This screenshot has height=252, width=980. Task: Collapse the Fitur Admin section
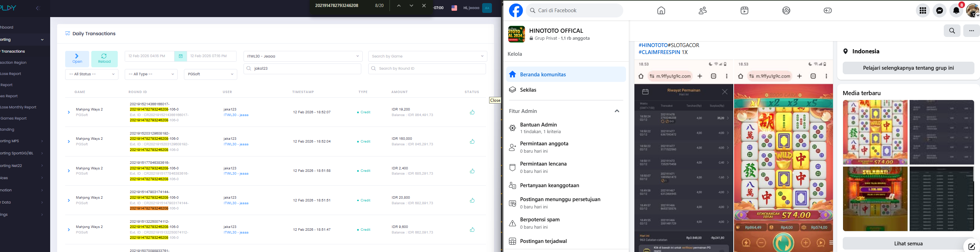click(x=617, y=111)
